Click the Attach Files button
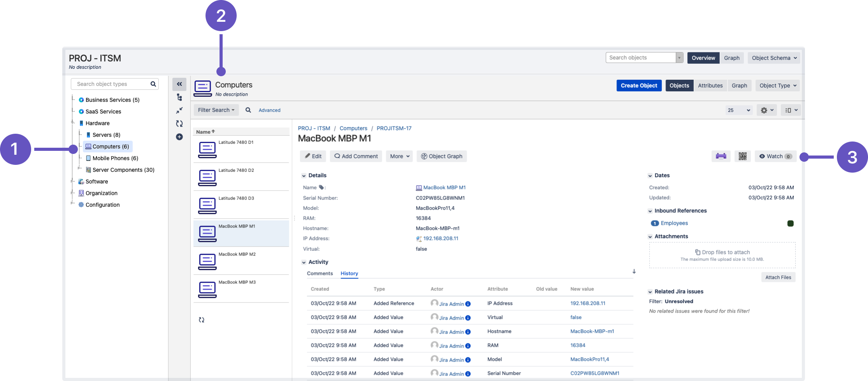Image resolution: width=868 pixels, height=381 pixels. (778, 277)
